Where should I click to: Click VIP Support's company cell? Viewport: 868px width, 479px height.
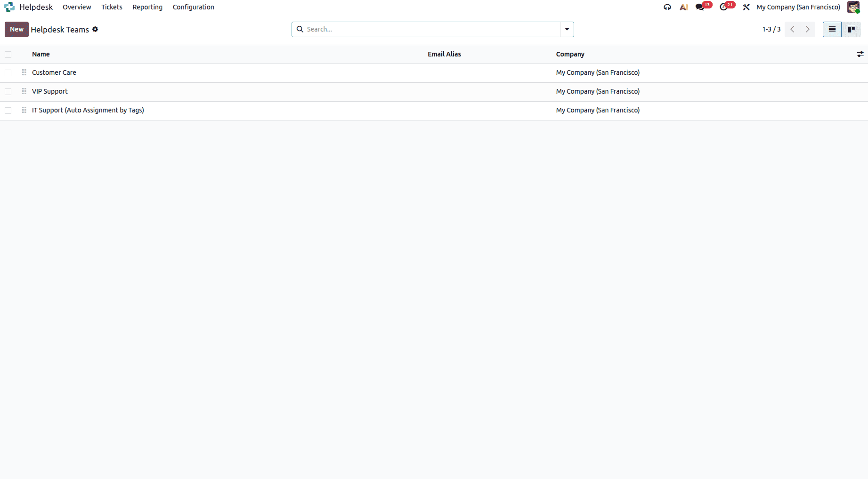click(598, 91)
